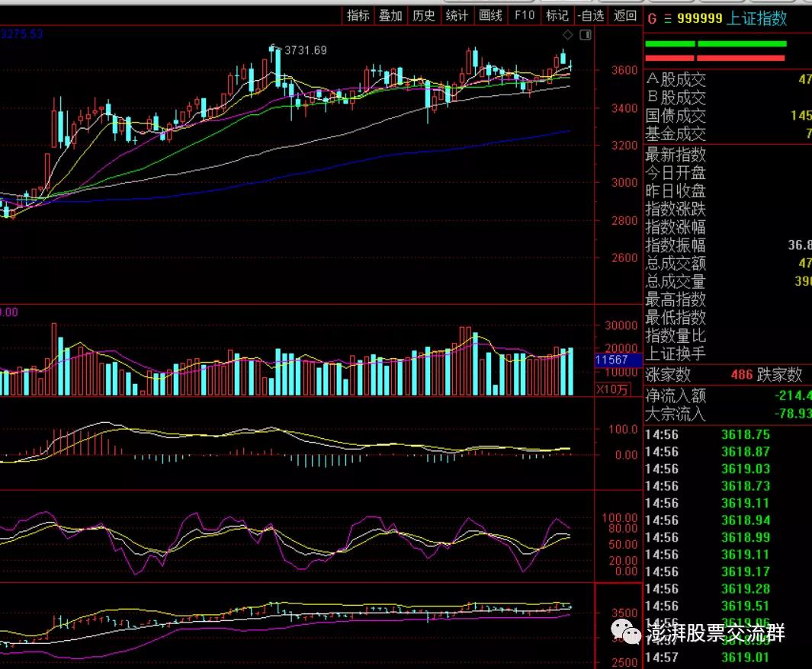
Task: Click the 3731.69 high price label
Action: (306, 50)
